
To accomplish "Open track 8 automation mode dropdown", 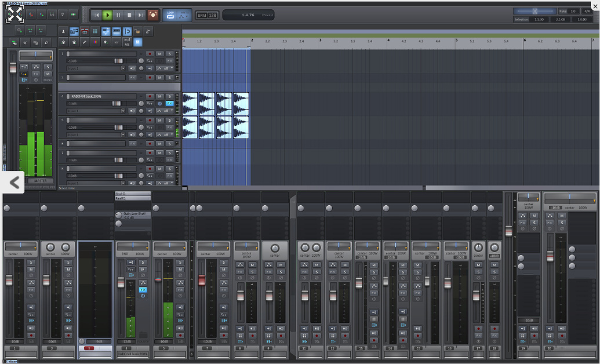I will coord(165,183).
